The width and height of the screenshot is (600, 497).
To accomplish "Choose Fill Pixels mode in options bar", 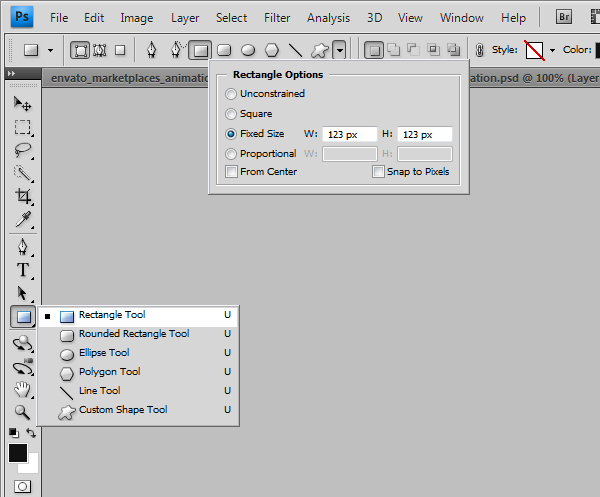I will click(120, 50).
